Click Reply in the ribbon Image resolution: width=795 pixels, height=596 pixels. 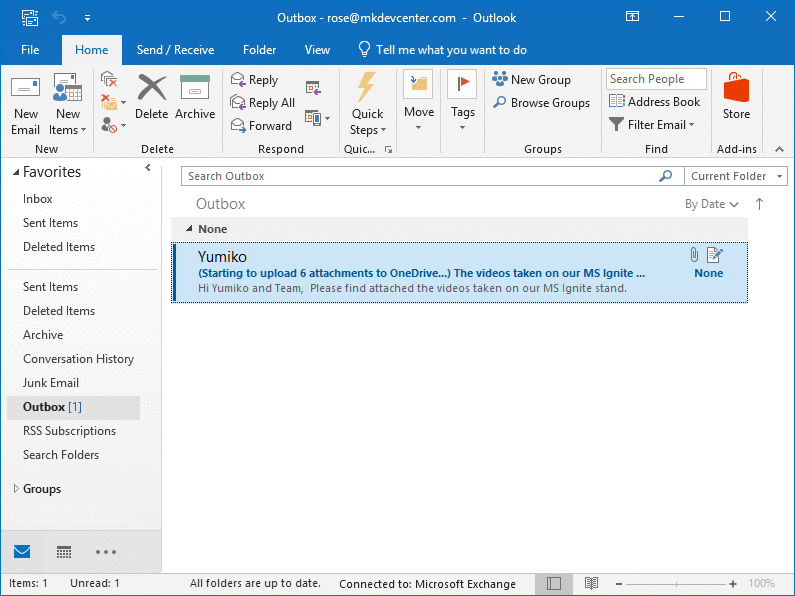(x=255, y=80)
